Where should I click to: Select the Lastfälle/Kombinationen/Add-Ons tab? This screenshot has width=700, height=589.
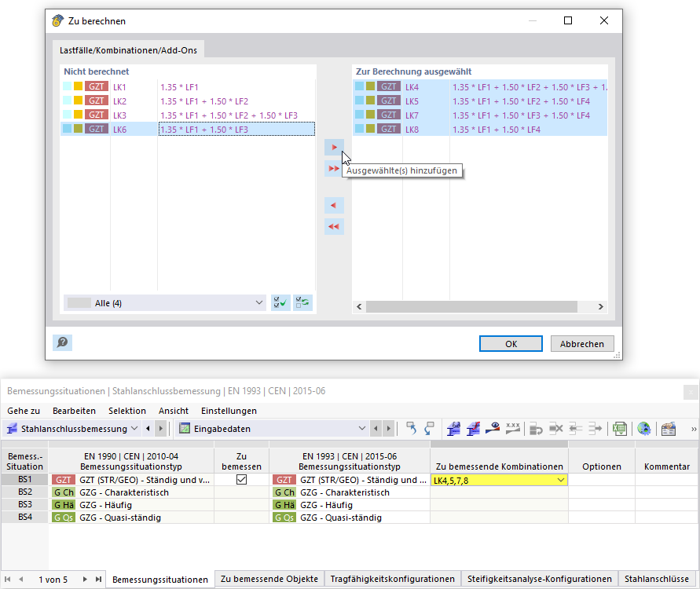click(x=128, y=50)
